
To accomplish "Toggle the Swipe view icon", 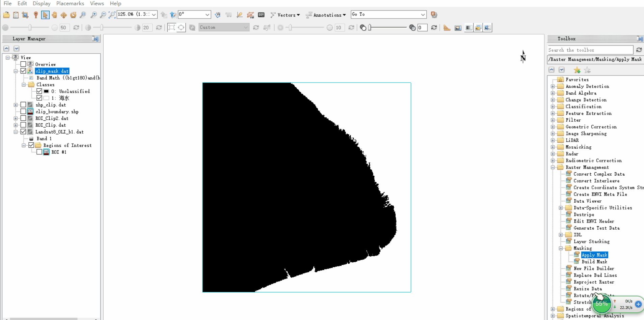I will click(488, 28).
